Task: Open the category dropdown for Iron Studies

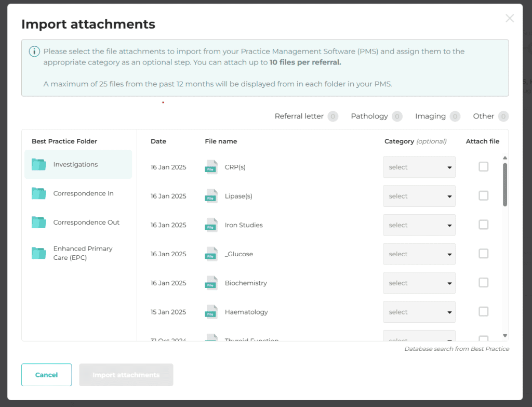Action: pyautogui.click(x=419, y=225)
